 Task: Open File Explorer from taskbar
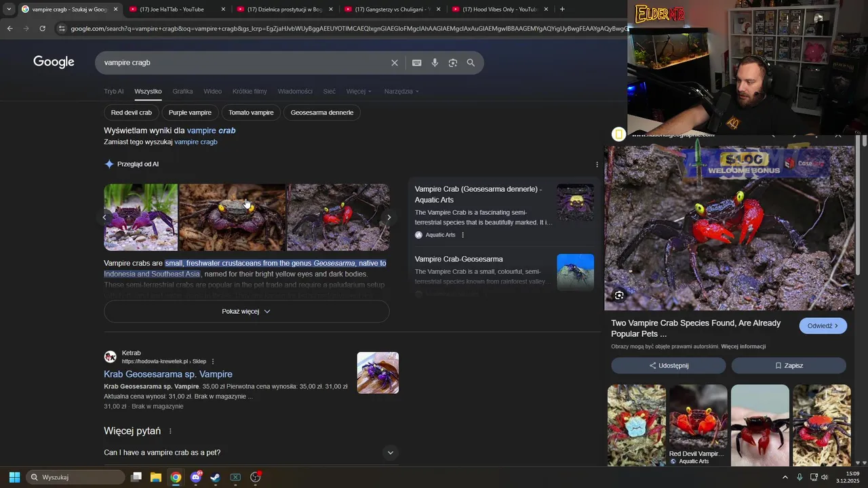pyautogui.click(x=156, y=477)
